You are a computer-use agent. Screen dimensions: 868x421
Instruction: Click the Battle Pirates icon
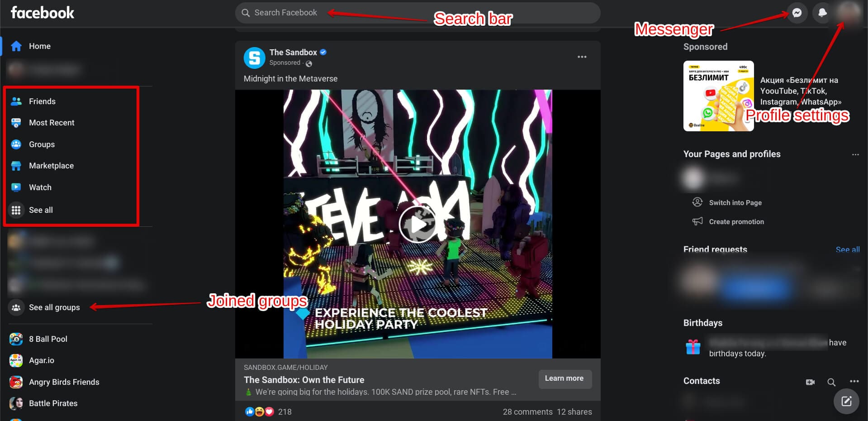tap(16, 403)
